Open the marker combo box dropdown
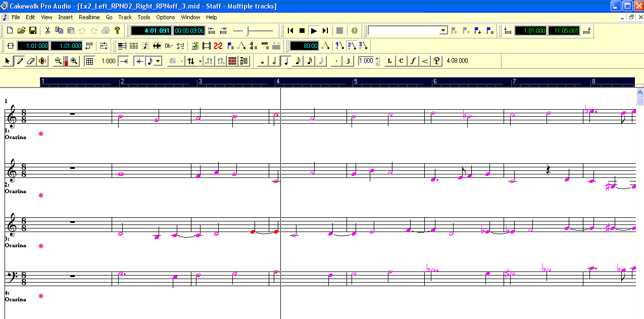Image resolution: width=644 pixels, height=319 pixels. 443,31
